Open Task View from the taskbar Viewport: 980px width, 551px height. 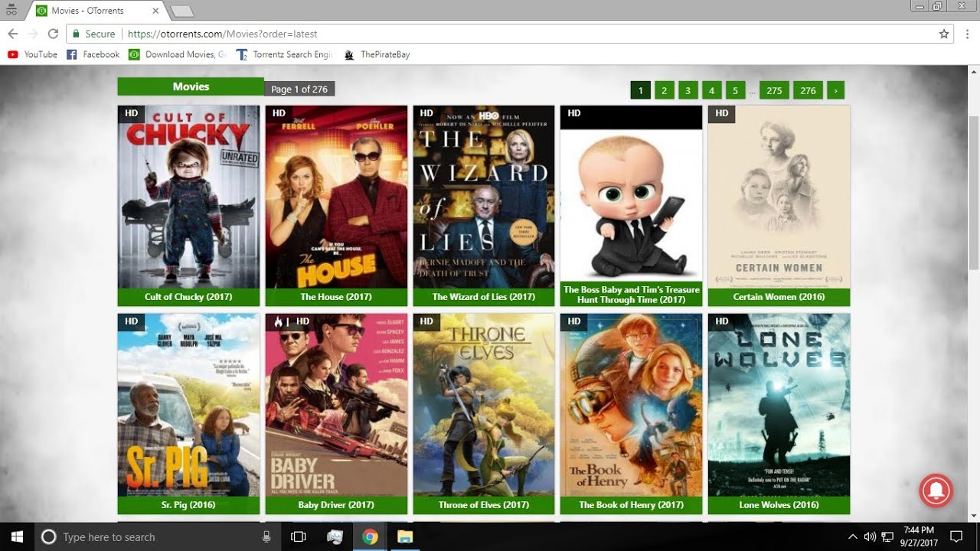pyautogui.click(x=299, y=536)
